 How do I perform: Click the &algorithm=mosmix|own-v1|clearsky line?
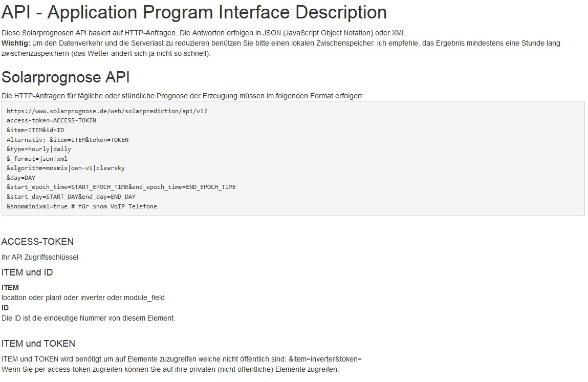(x=66, y=168)
